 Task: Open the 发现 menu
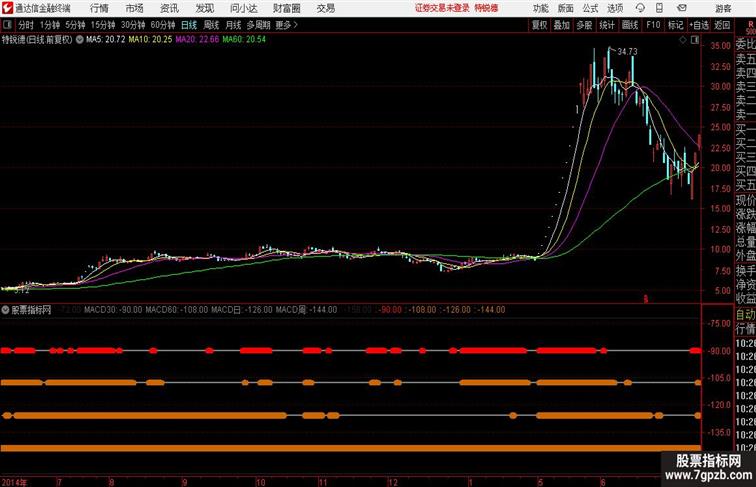pyautogui.click(x=204, y=8)
